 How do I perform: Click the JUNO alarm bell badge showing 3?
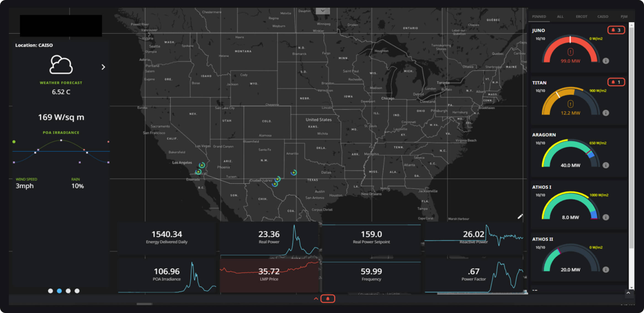pyautogui.click(x=616, y=30)
